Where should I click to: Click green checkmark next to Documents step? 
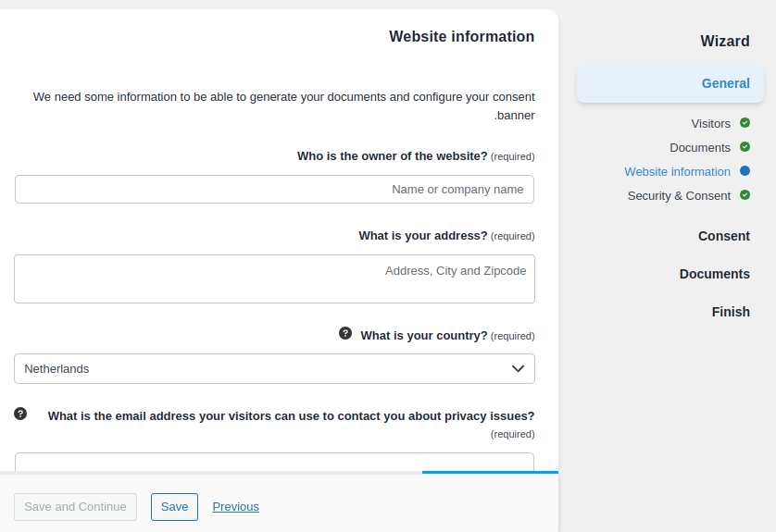[745, 147]
